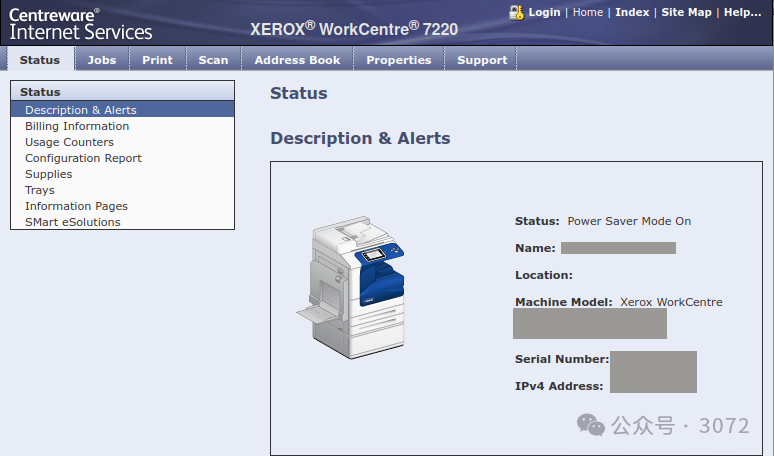774x456 pixels.
Task: Click the 'IPv4 Address:' label
Action: click(x=559, y=386)
